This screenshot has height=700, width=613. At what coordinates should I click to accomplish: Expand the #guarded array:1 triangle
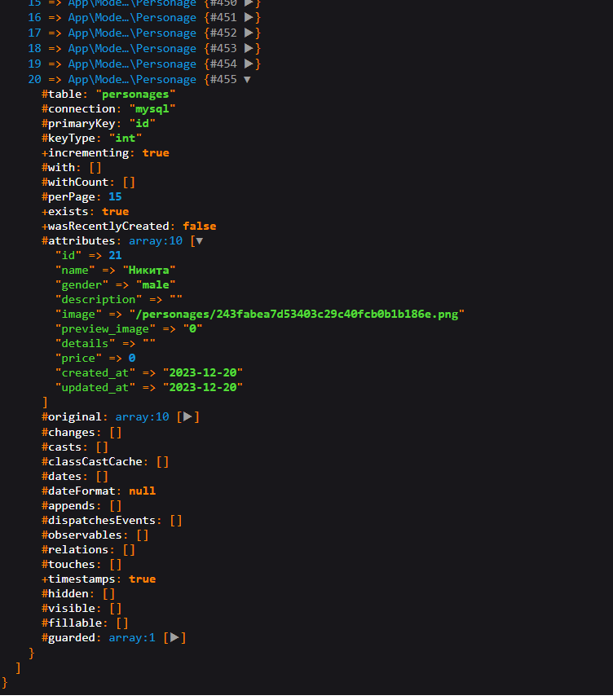point(174,637)
